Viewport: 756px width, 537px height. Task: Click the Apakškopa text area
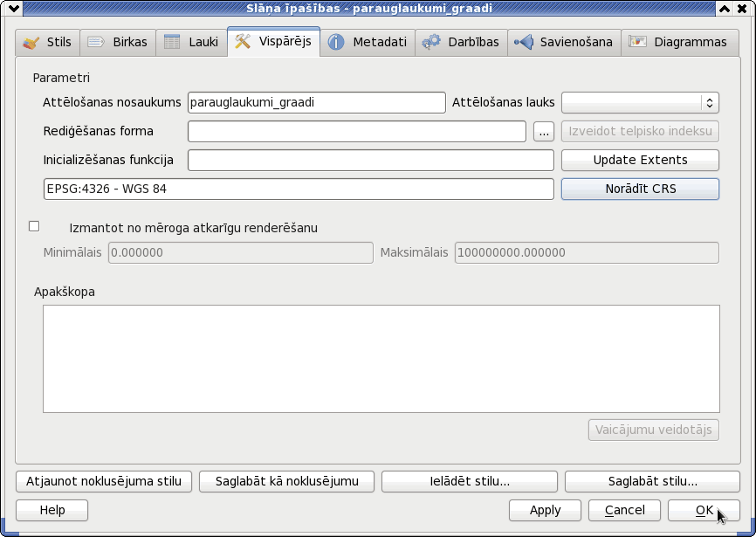[x=381, y=359]
